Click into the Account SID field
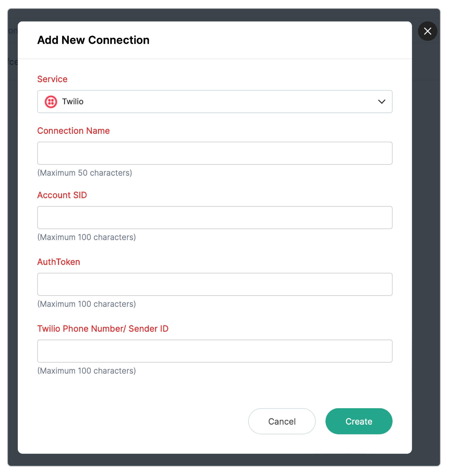 click(215, 217)
